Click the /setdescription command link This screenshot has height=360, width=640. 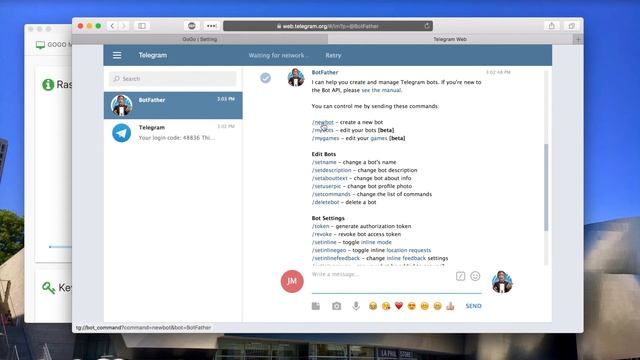(x=331, y=170)
